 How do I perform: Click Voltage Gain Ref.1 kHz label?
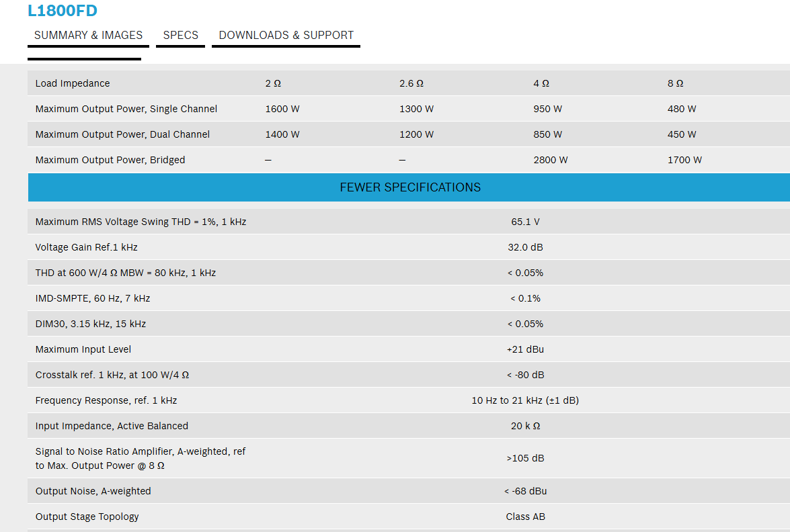pos(86,247)
